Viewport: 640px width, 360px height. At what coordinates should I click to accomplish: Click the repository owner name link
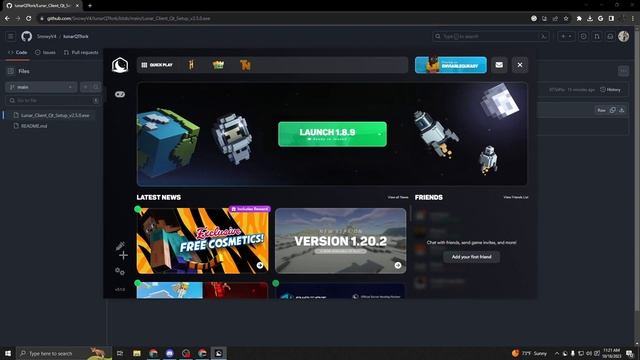click(x=47, y=36)
